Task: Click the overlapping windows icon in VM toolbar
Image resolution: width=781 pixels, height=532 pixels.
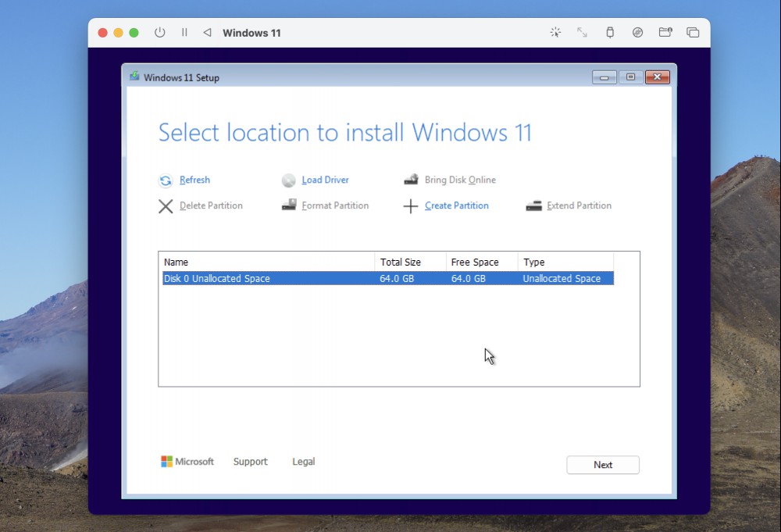Action: 693,32
